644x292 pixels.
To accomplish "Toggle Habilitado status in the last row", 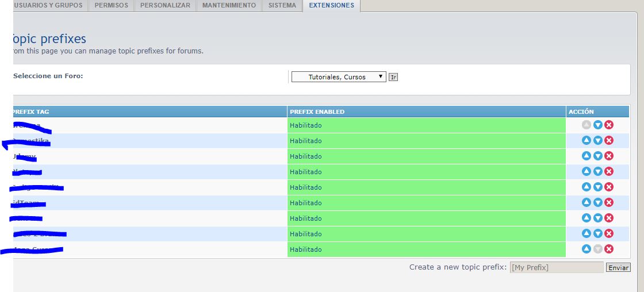I will pos(306,249).
